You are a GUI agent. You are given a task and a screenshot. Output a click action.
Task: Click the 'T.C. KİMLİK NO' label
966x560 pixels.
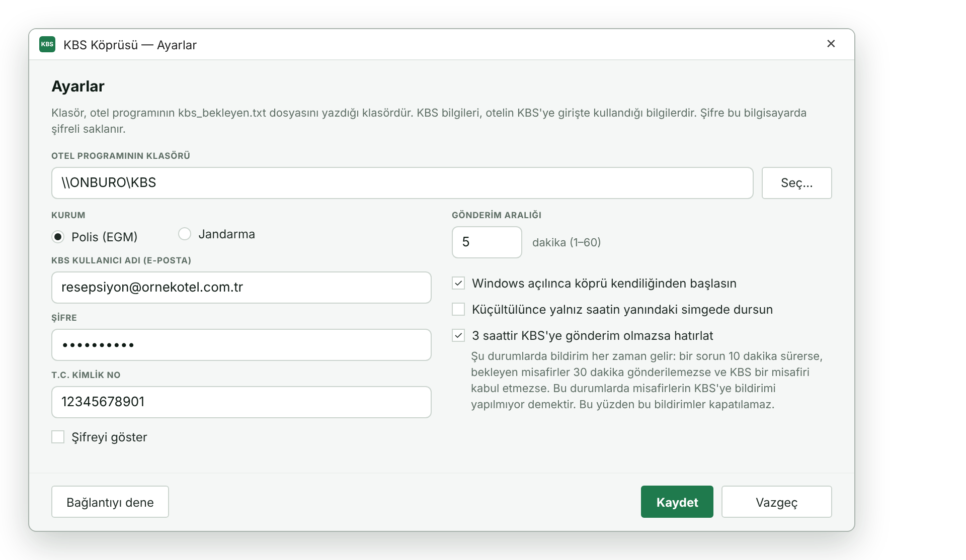pos(86,375)
